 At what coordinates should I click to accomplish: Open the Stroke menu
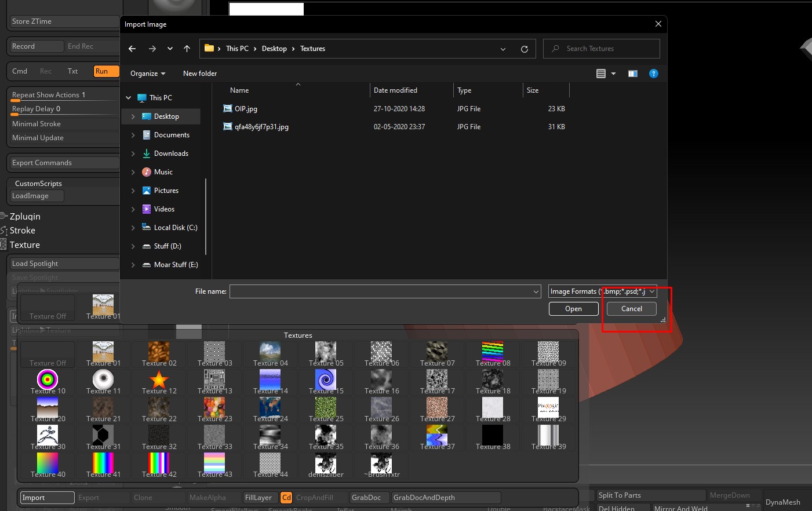(x=23, y=231)
